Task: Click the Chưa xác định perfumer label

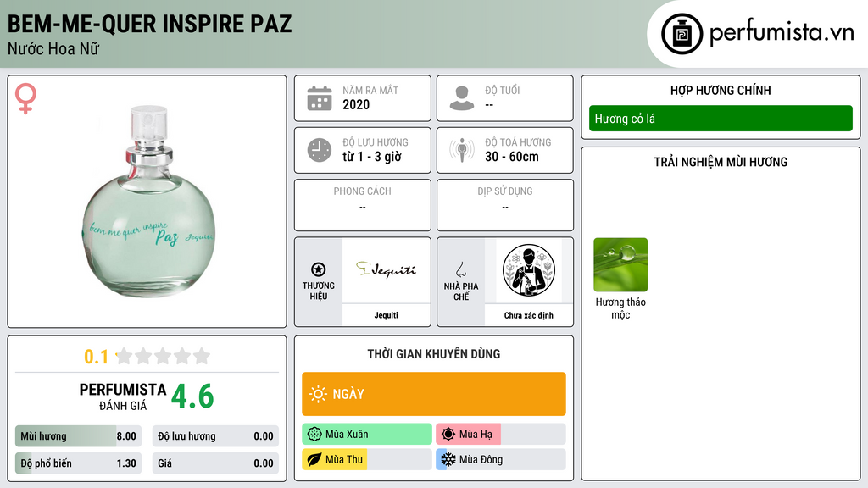Action: 529,315
